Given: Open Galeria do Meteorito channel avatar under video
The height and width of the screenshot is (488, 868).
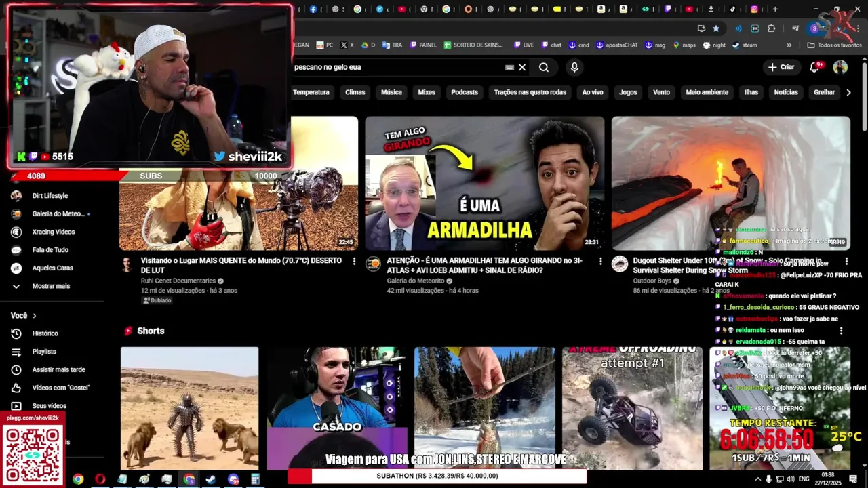Looking at the screenshot, I should [373, 264].
